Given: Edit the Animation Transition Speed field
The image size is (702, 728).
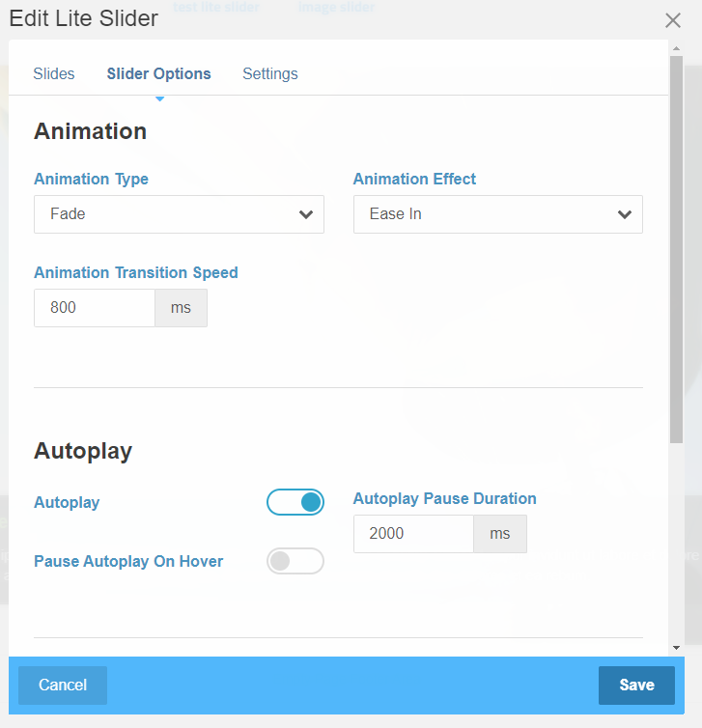Looking at the screenshot, I should pos(95,308).
